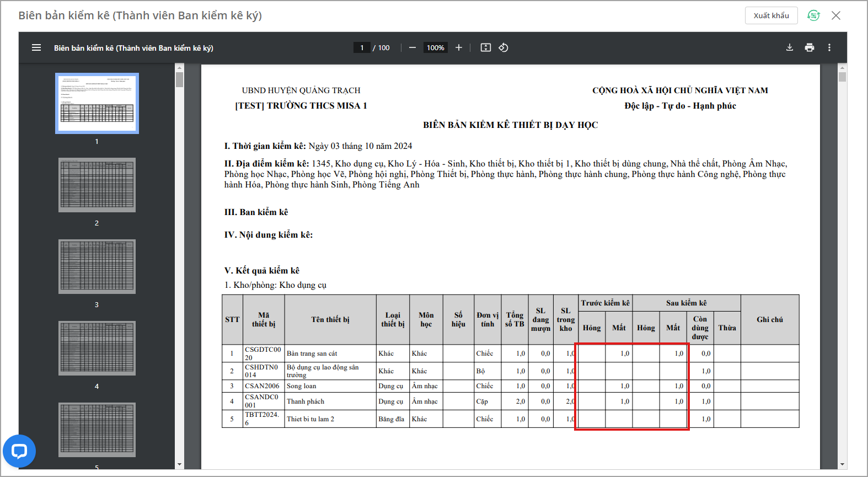The image size is (868, 477).
Task: Click the text CỘNG HOÀ XÃ HỘI CHỦ NGHĨA VIỆT NAM
Action: [x=680, y=90]
